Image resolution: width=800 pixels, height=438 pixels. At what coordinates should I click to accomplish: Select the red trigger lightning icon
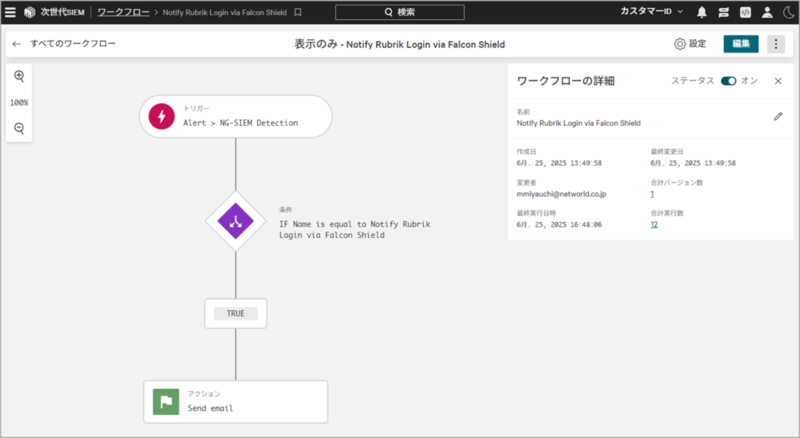tap(162, 116)
